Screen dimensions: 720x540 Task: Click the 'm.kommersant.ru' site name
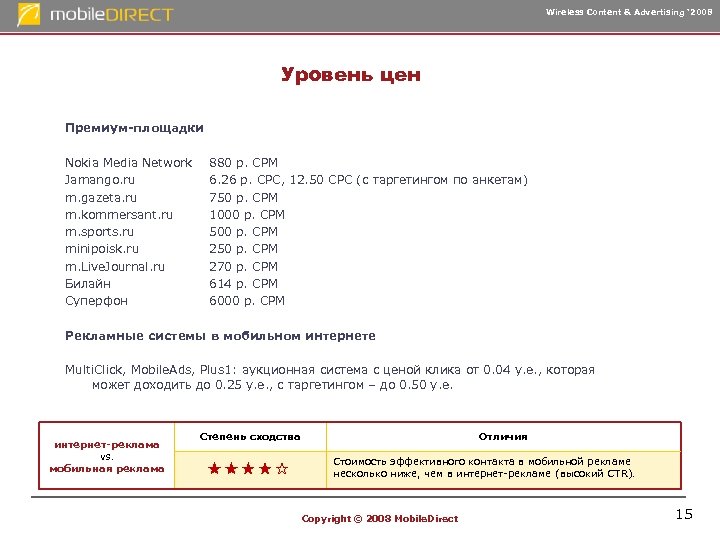coord(119,215)
